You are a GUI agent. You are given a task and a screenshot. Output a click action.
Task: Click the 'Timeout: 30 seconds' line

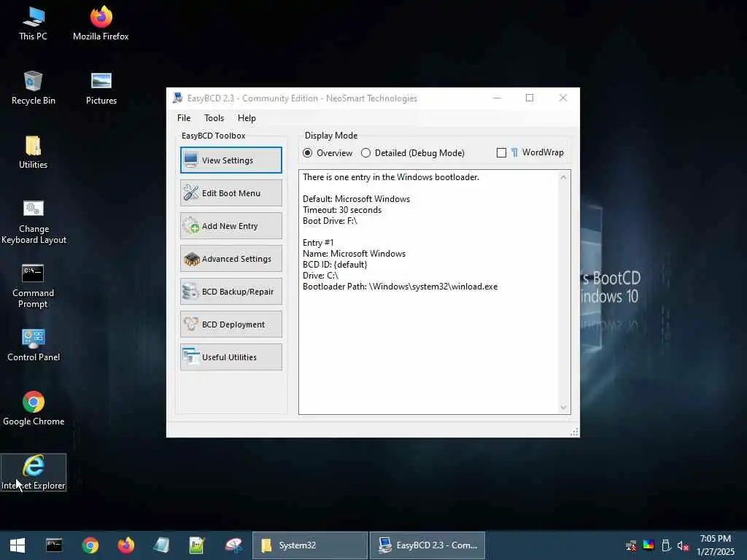(x=342, y=210)
